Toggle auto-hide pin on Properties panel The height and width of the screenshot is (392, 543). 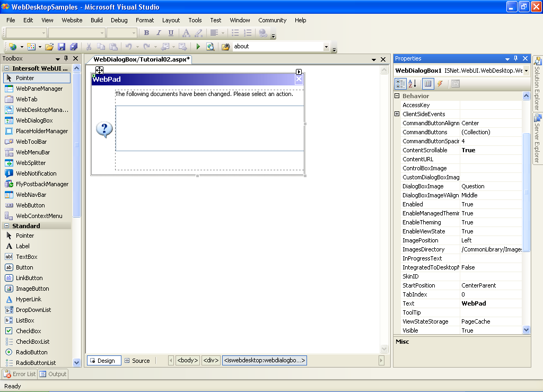pos(516,58)
